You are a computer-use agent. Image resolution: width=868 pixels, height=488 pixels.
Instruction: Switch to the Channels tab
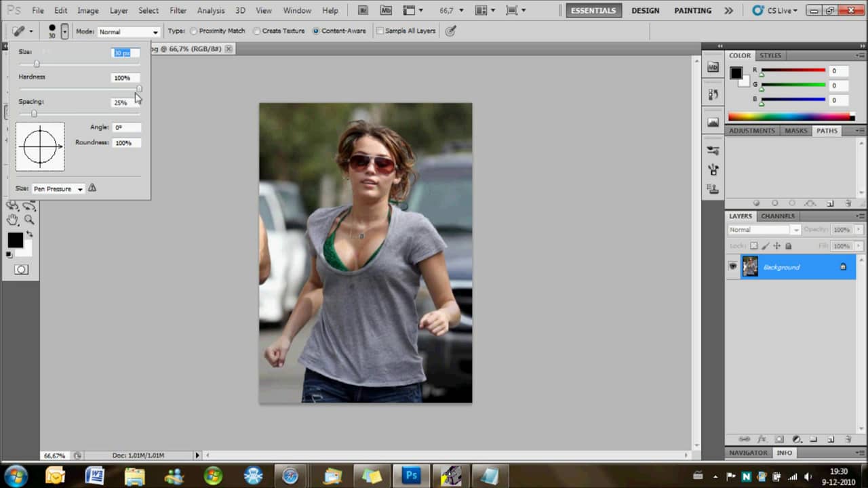778,216
